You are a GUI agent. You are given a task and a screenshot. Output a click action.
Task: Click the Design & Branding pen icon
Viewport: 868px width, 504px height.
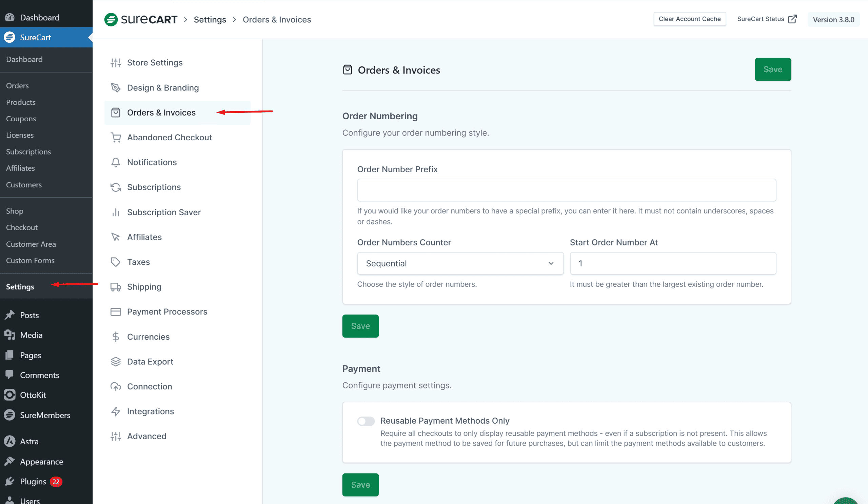[x=116, y=88]
